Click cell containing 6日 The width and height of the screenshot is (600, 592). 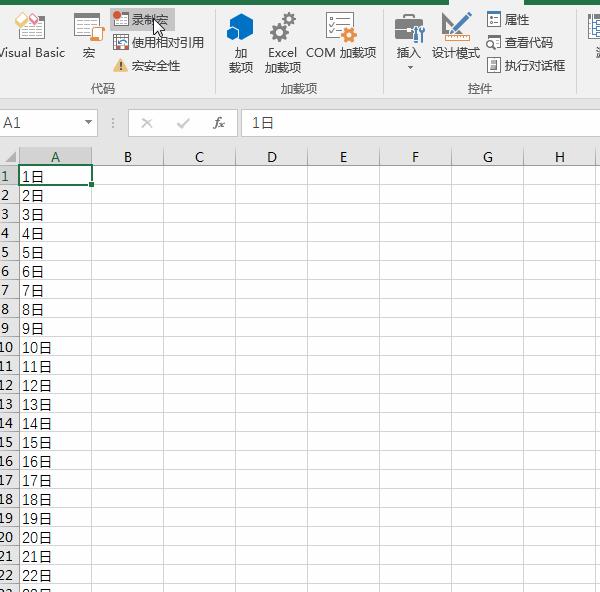(55, 271)
